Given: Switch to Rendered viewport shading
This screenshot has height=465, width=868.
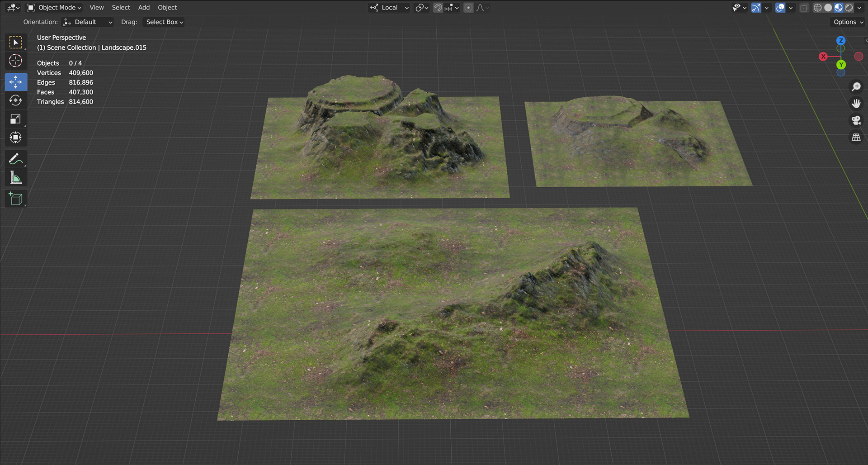Looking at the screenshot, I should (849, 8).
